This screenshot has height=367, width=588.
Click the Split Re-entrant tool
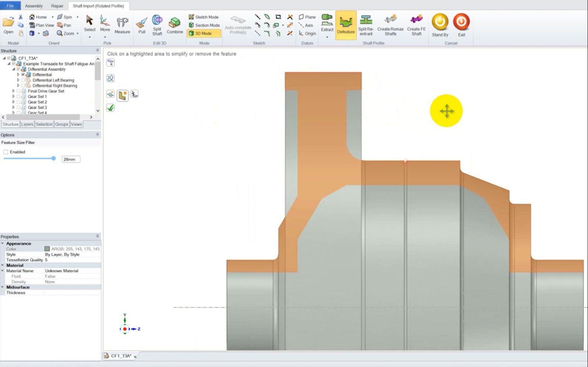point(366,25)
